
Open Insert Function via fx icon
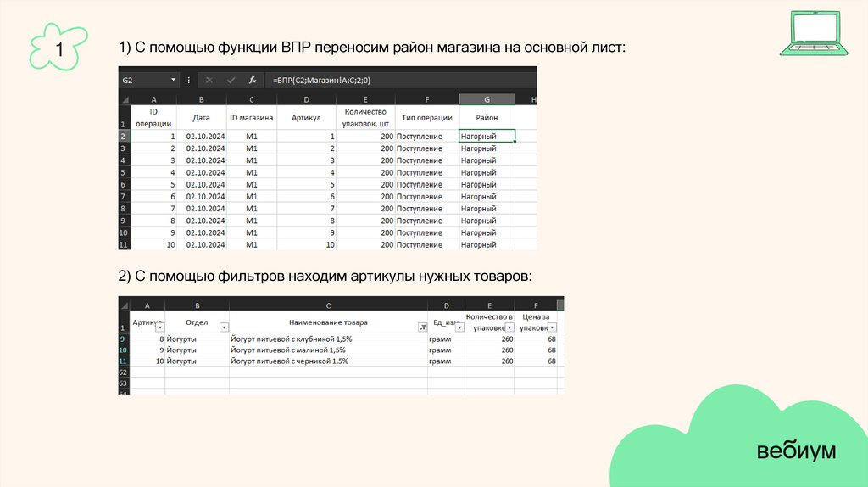(253, 81)
